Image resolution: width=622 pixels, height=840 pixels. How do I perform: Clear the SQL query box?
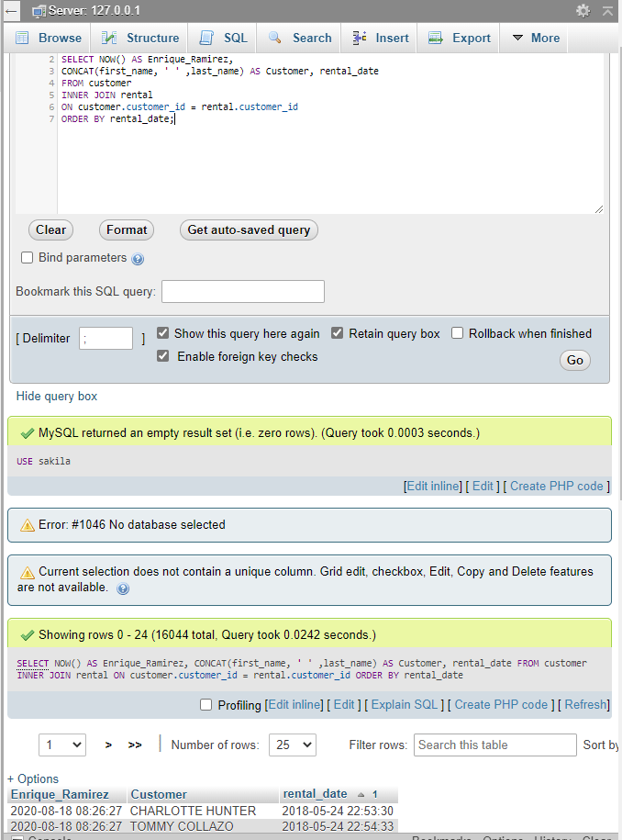click(x=50, y=230)
